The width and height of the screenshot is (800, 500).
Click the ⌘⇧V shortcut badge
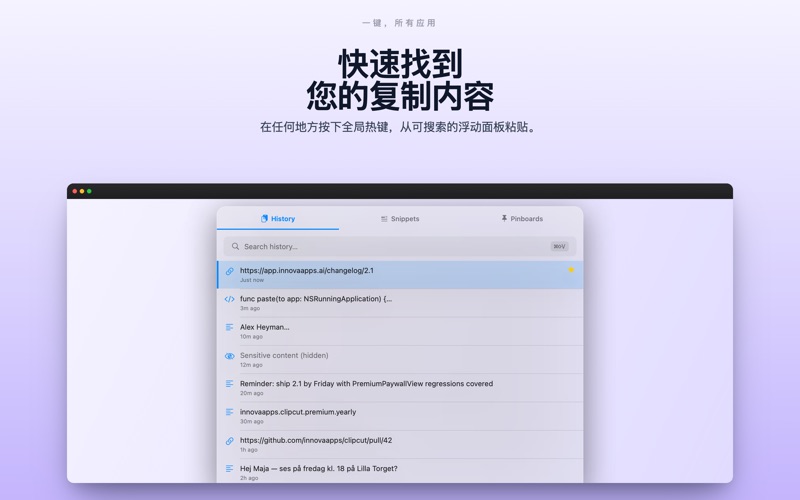[559, 246]
